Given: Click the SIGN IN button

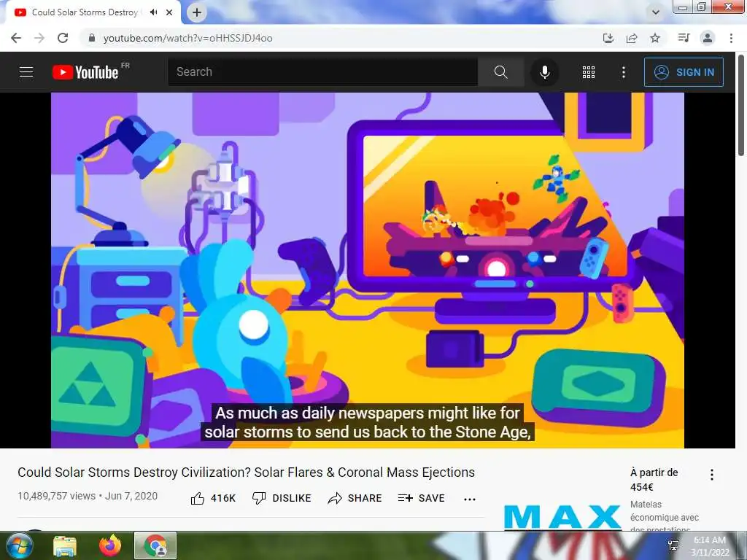Looking at the screenshot, I should pos(684,72).
